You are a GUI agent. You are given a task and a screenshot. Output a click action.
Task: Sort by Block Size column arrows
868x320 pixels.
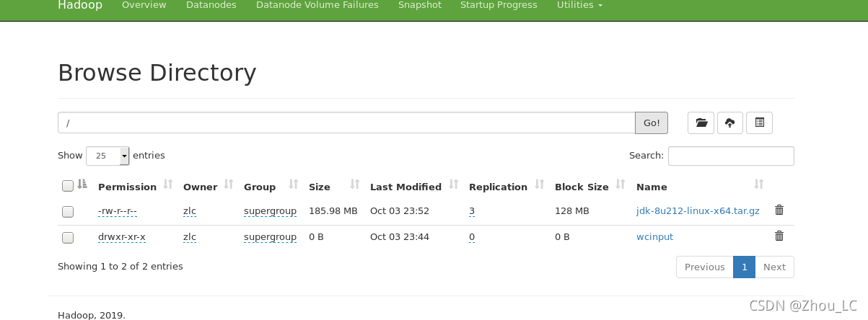click(x=621, y=185)
